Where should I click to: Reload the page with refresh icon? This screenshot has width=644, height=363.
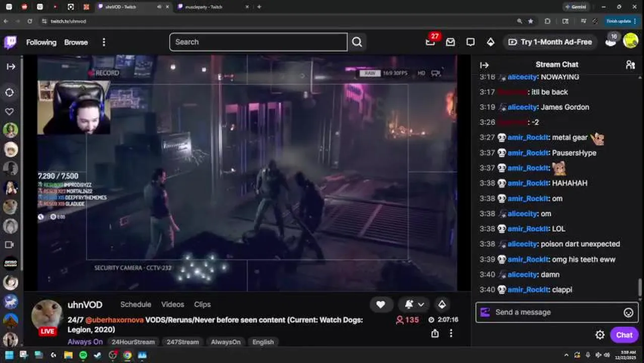(30, 21)
